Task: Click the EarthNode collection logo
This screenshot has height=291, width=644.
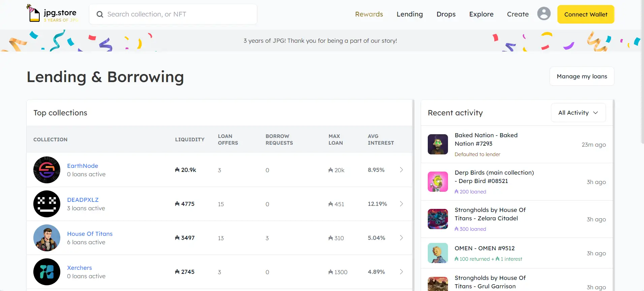Action: pos(47,170)
